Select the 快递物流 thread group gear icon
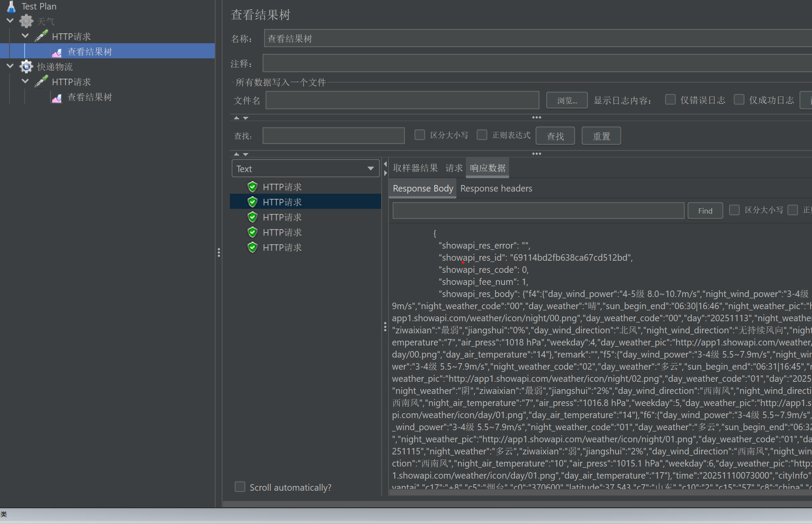812x524 pixels. (26, 67)
